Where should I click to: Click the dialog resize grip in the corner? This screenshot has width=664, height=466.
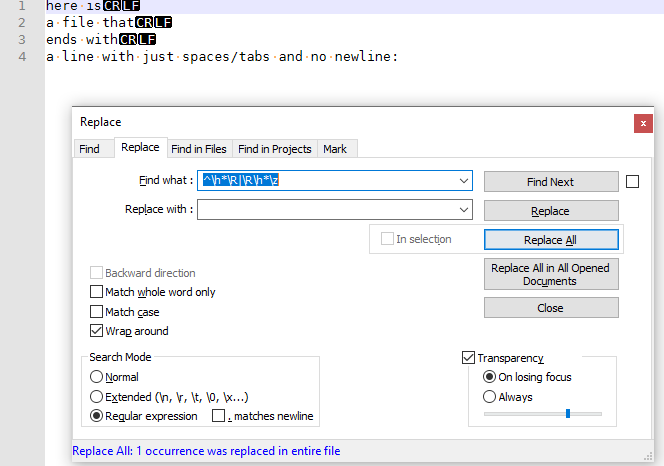[648, 456]
